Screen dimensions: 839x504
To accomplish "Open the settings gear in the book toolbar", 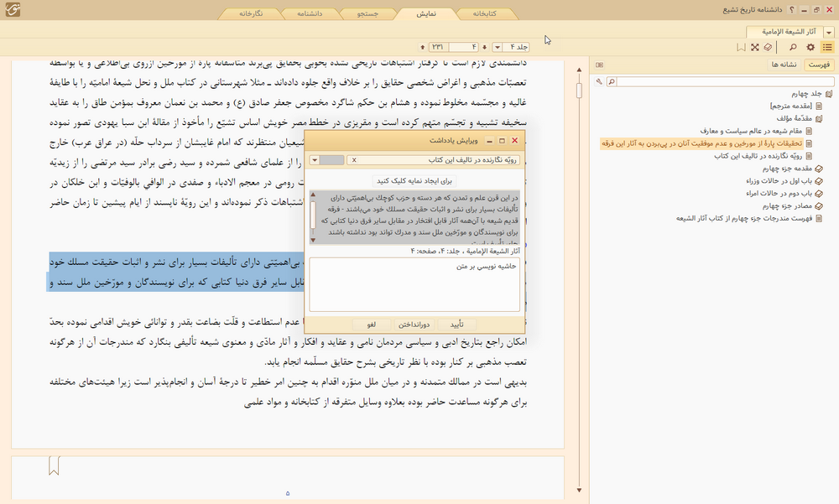I will click(810, 48).
